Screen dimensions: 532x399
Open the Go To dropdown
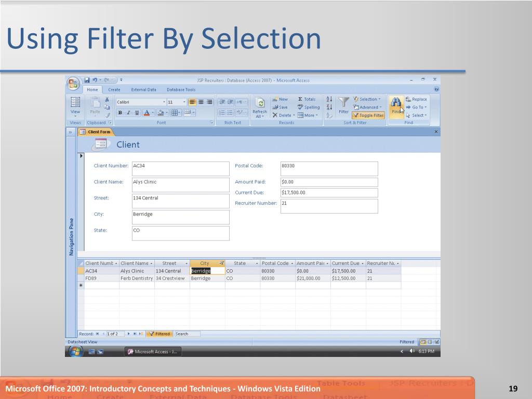click(x=416, y=107)
